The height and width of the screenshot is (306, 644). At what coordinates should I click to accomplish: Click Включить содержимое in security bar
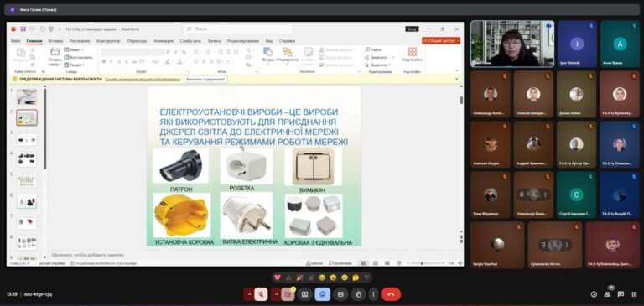(x=205, y=79)
